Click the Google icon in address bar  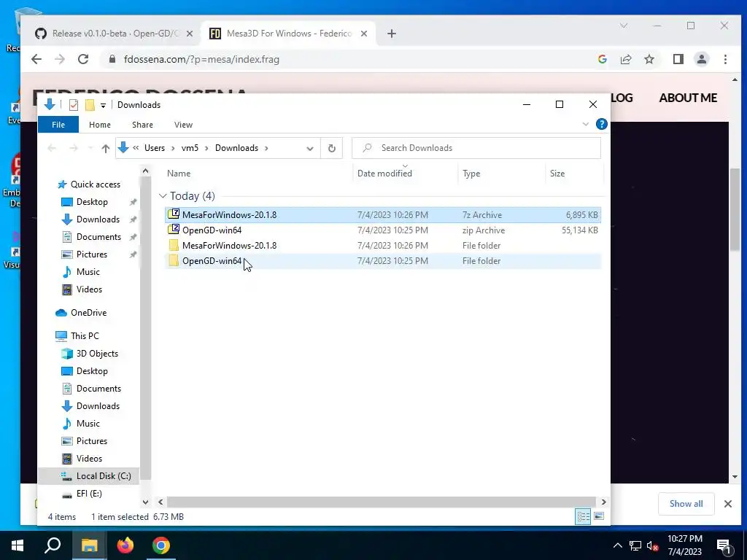[602, 59]
